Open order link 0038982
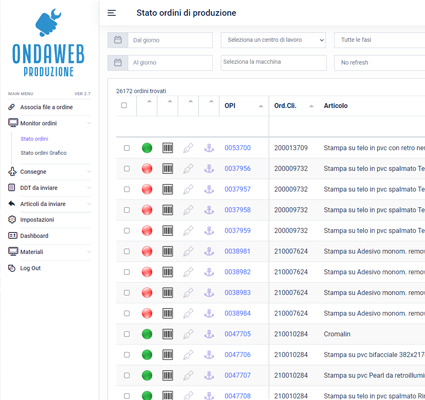Viewport: 425px width, 400px height. tap(238, 272)
